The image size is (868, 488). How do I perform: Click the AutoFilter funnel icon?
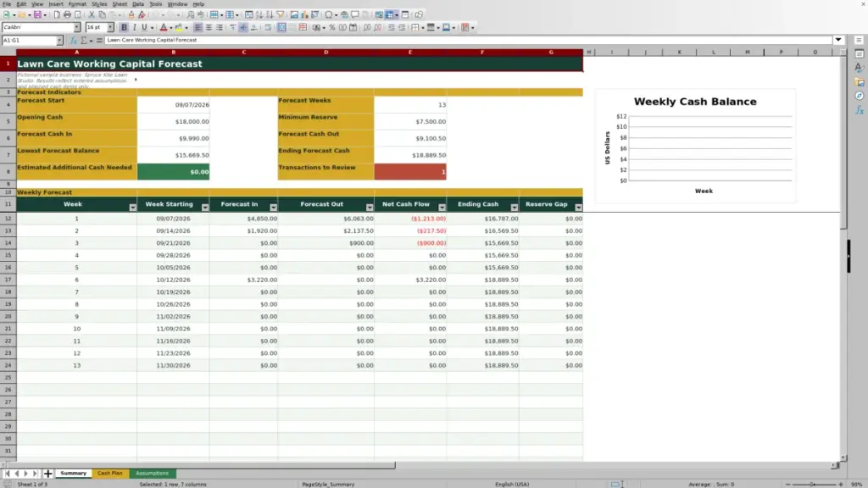[x=280, y=14]
